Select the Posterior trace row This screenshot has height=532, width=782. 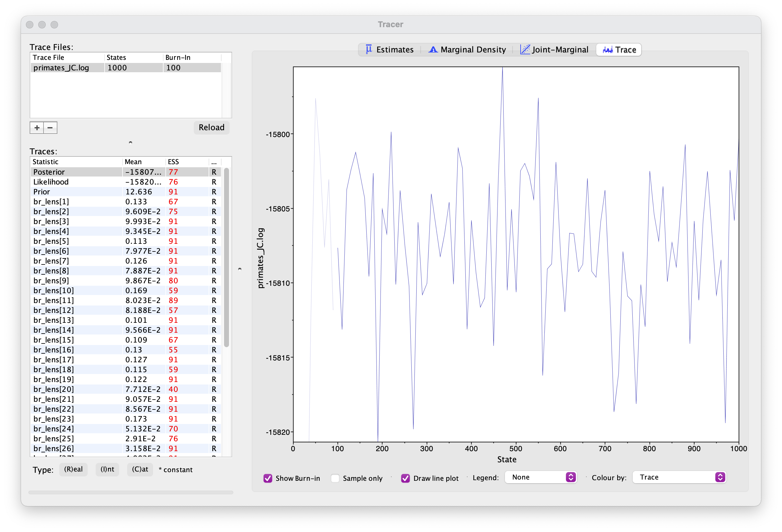pos(126,172)
